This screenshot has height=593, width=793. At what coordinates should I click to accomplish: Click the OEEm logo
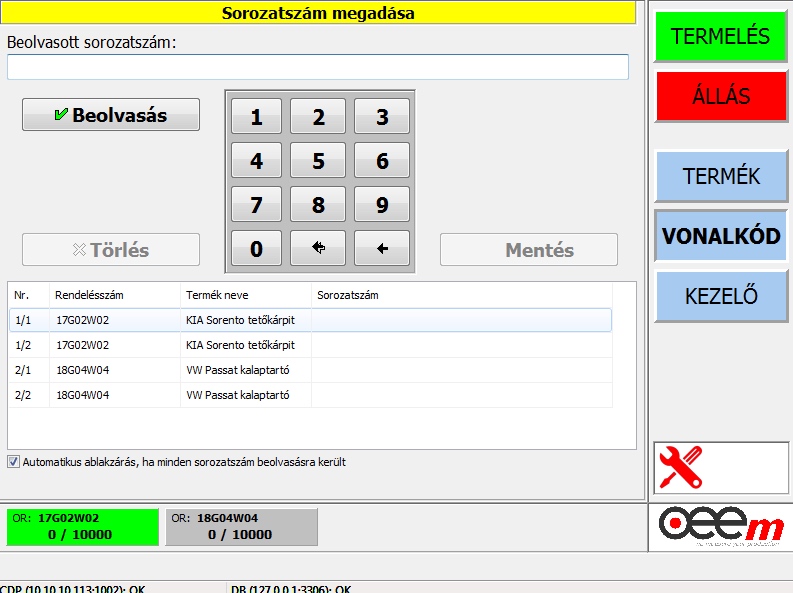(720, 527)
